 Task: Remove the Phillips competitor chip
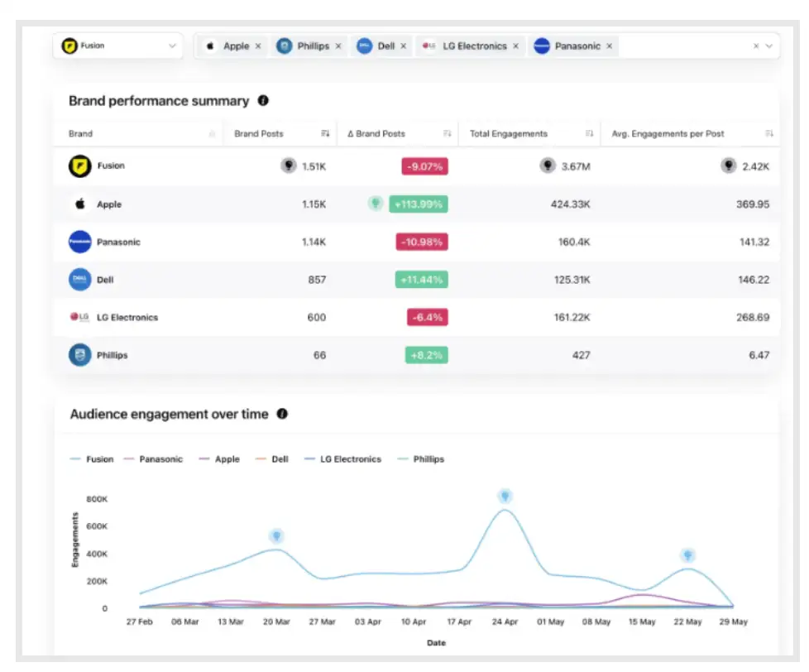[x=338, y=46]
